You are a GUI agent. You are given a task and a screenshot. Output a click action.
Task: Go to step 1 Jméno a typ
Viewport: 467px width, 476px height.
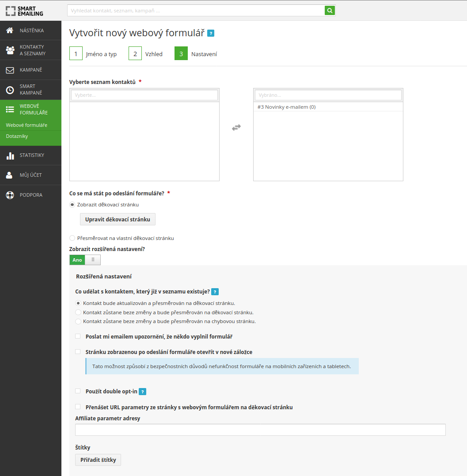[x=93, y=54]
